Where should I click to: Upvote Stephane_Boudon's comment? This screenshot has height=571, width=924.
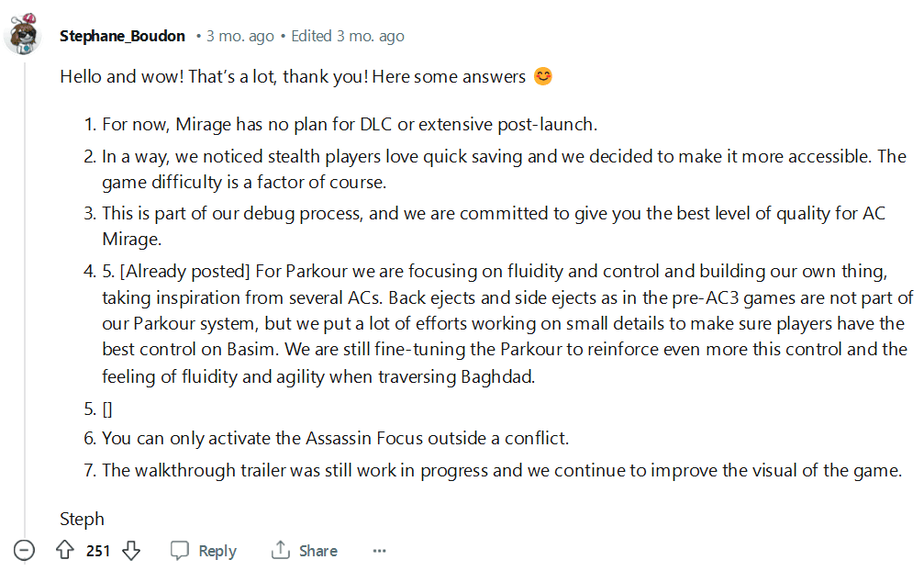coord(65,551)
